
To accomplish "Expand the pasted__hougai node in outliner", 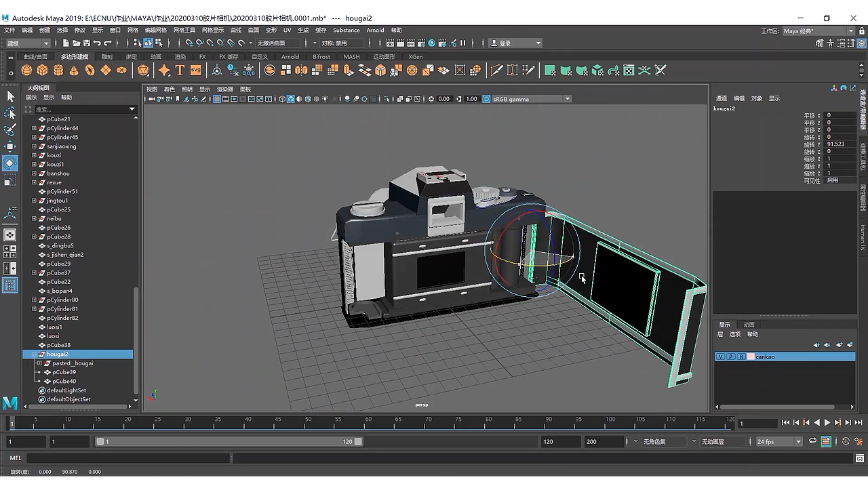I will 39,363.
